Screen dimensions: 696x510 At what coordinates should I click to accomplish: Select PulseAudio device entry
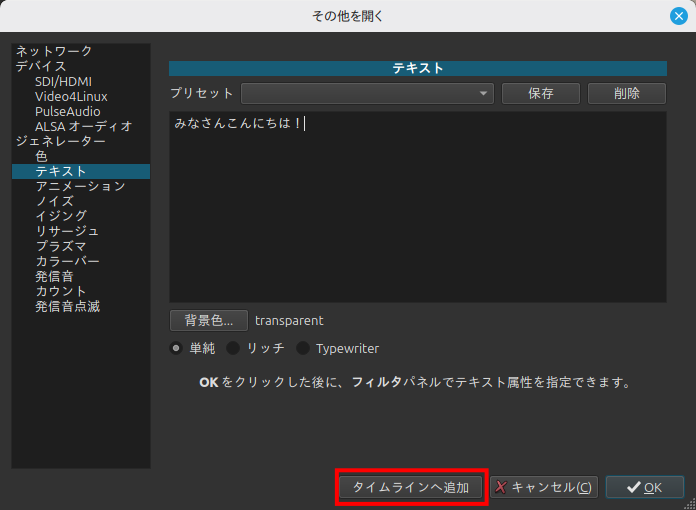[67, 111]
